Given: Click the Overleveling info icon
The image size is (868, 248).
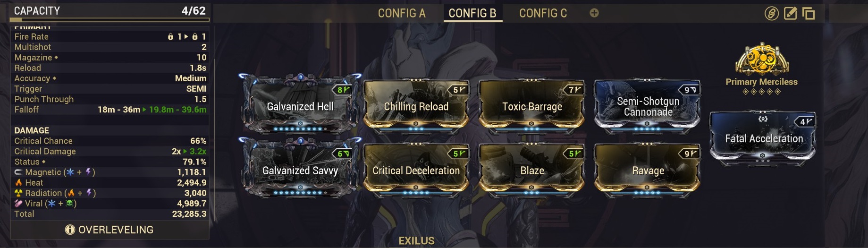Looking at the screenshot, I should pos(70,230).
